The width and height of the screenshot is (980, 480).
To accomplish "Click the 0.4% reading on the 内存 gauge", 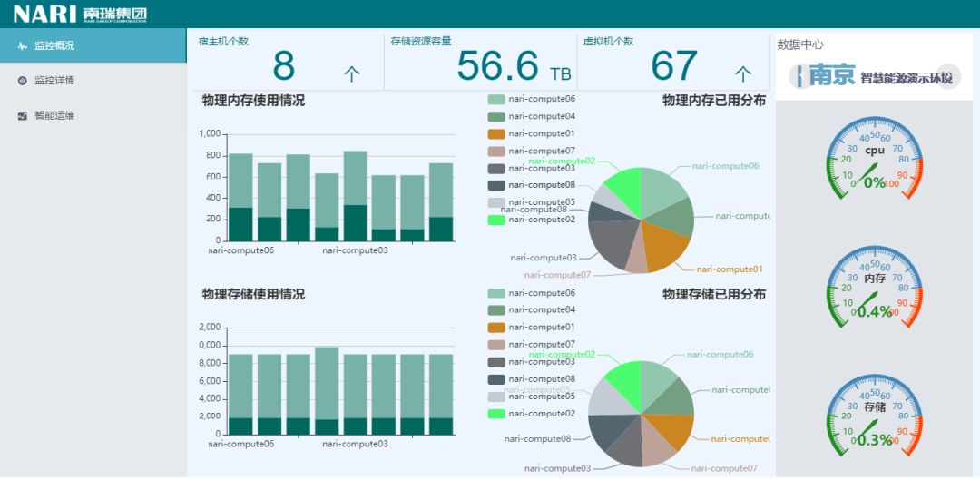I will (875, 312).
